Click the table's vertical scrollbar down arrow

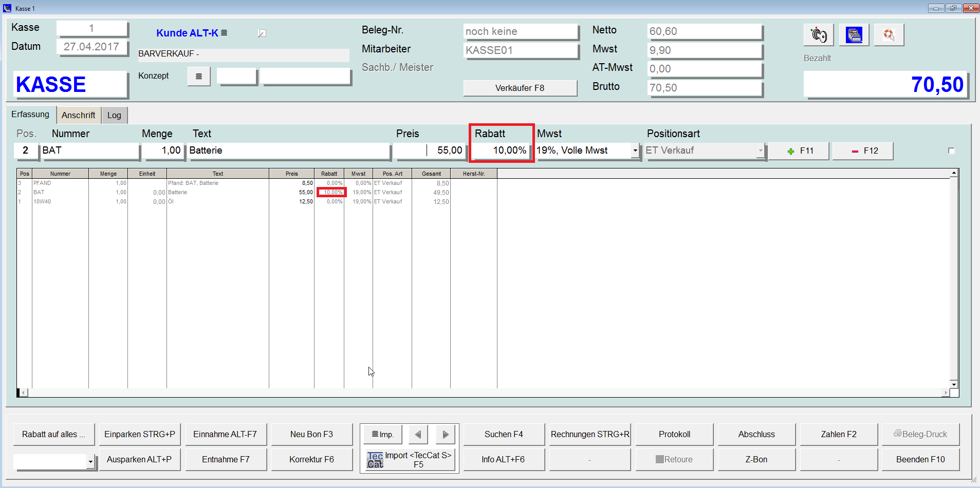point(954,384)
